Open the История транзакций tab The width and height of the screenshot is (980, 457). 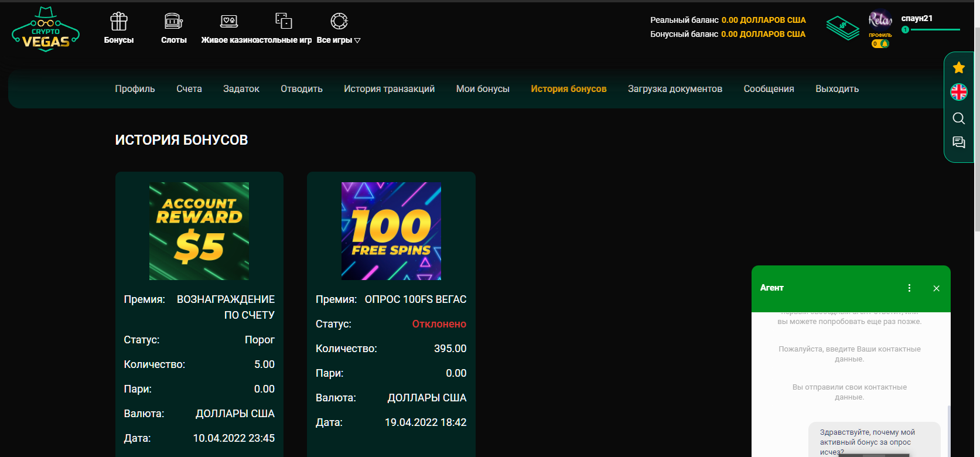point(389,89)
